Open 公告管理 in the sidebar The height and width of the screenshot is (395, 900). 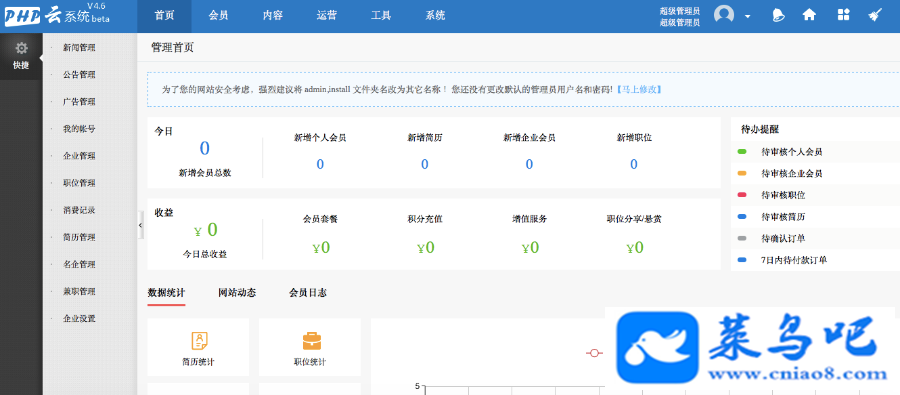79,75
